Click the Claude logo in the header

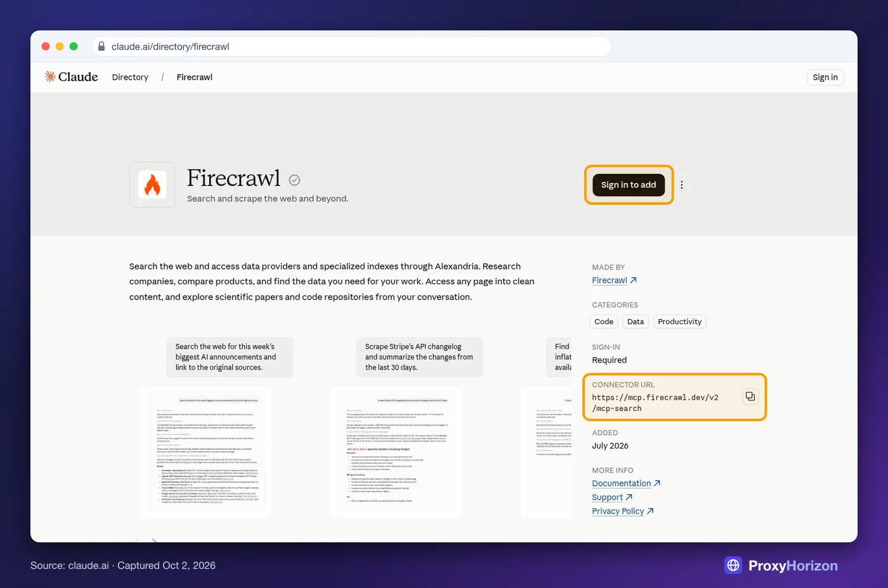tap(71, 77)
